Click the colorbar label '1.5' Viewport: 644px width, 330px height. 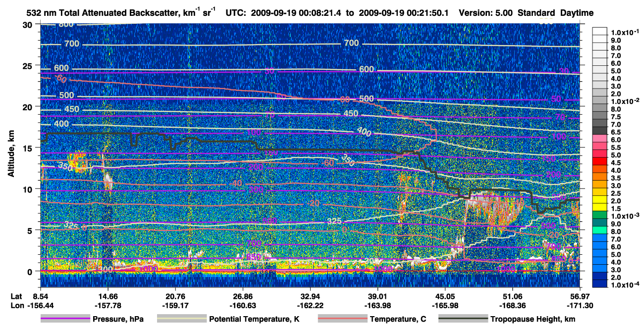(x=617, y=209)
